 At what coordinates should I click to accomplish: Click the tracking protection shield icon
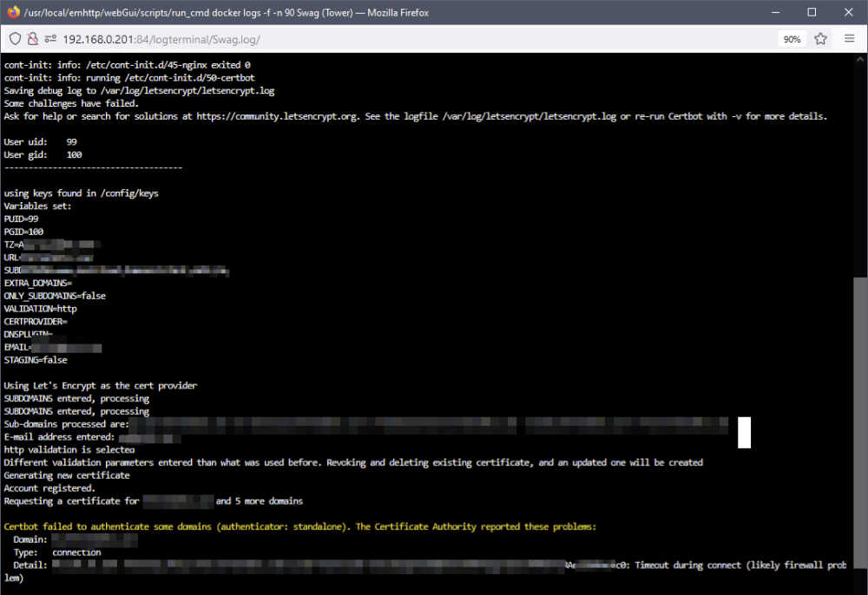[x=15, y=39]
